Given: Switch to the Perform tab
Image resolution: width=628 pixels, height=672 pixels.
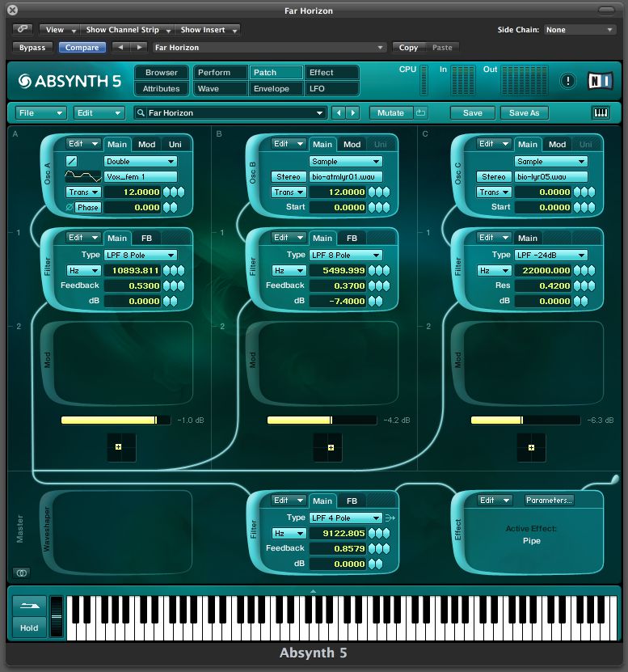Looking at the screenshot, I should (x=220, y=73).
